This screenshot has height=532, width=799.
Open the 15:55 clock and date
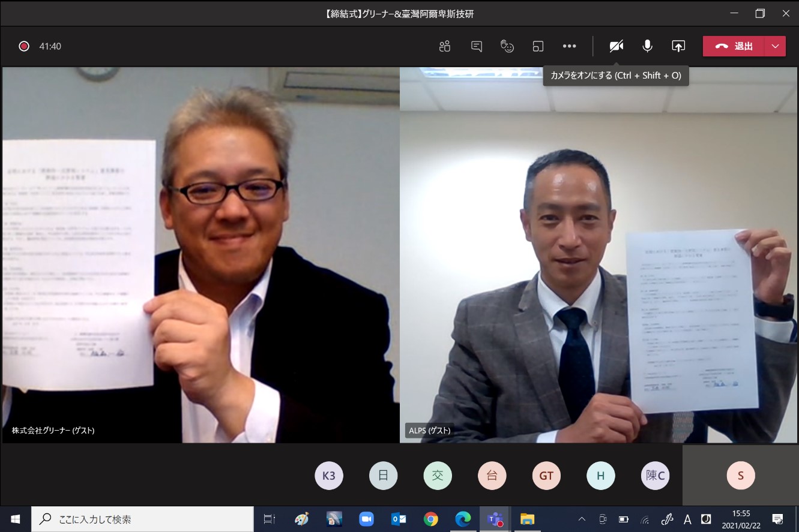[x=741, y=519]
